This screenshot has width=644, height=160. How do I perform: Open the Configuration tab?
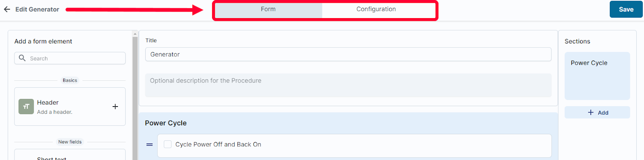pos(376,9)
